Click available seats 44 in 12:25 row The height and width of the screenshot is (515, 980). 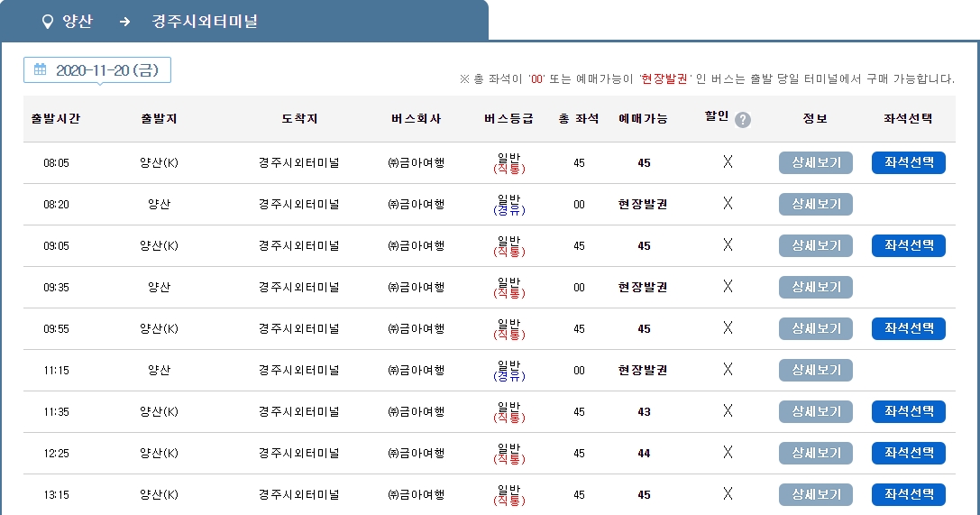(x=645, y=454)
